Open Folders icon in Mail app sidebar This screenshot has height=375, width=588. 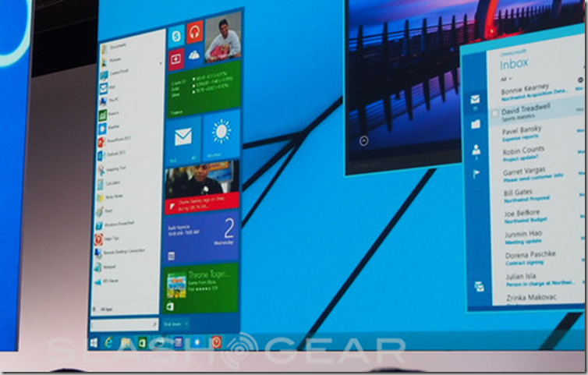tap(476, 124)
